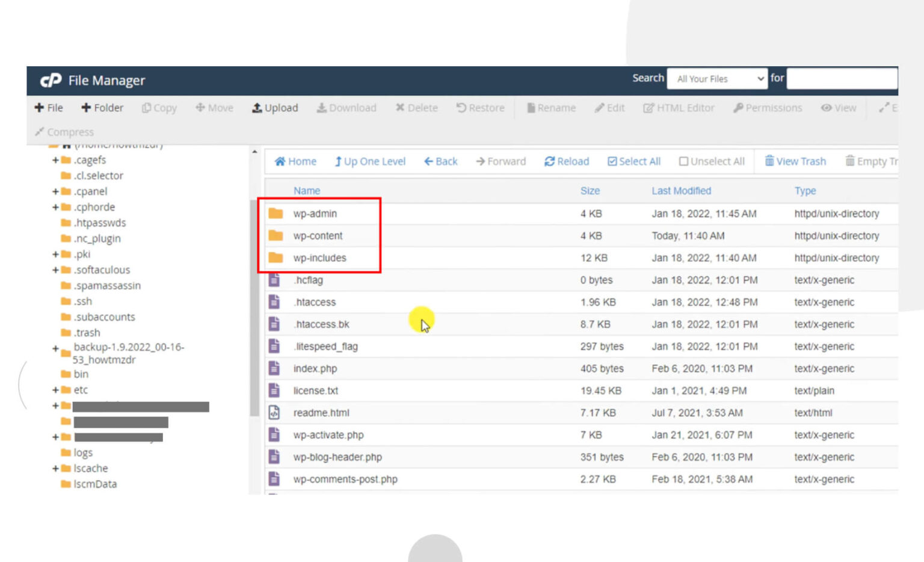Click the Restore icon
The image size is (924, 562).
coord(479,108)
